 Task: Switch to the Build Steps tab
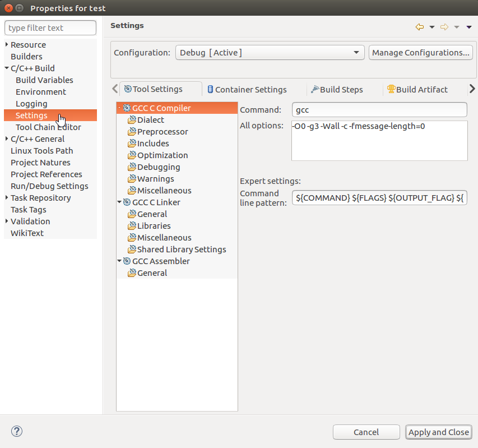(x=337, y=89)
